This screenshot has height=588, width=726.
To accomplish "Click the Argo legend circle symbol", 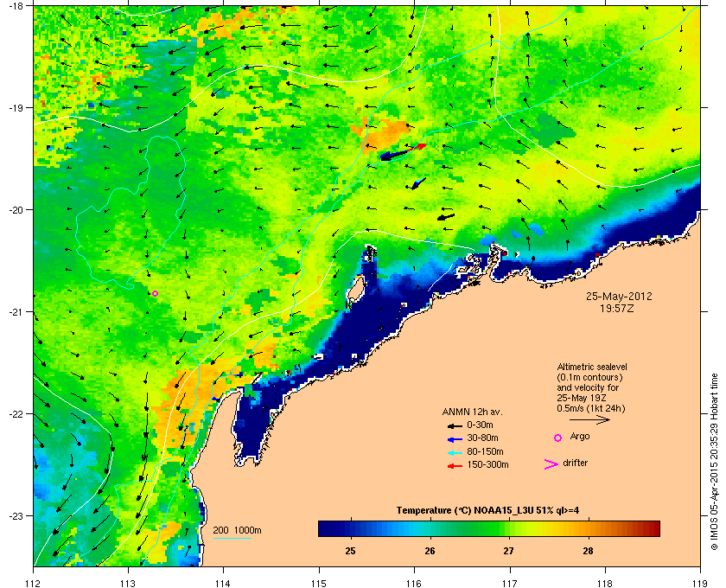I will (x=558, y=438).
